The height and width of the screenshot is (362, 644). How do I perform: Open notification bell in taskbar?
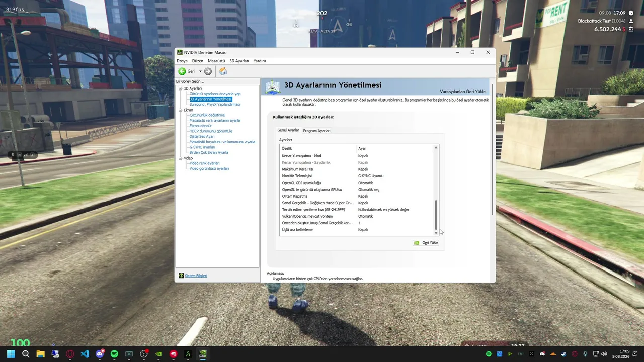(x=635, y=354)
